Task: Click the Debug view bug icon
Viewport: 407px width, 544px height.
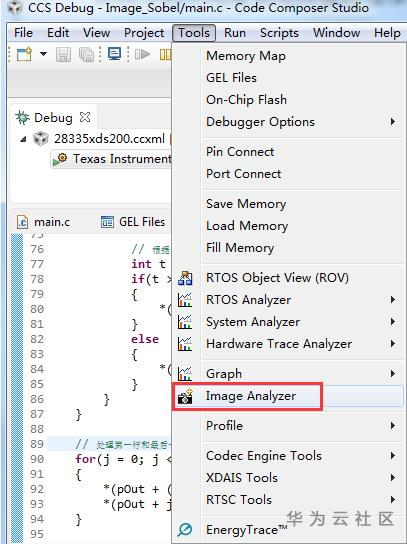Action: 23,118
